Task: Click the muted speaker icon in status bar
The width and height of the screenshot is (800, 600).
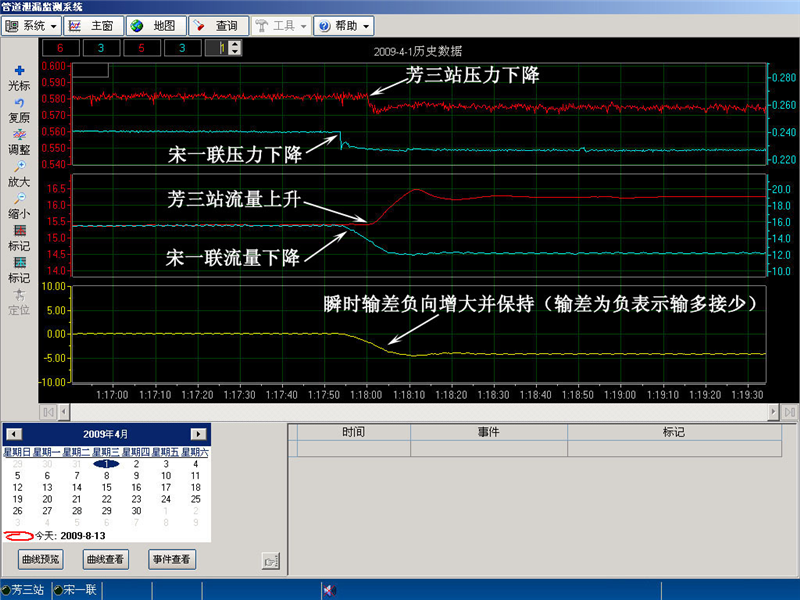Action: tap(327, 590)
